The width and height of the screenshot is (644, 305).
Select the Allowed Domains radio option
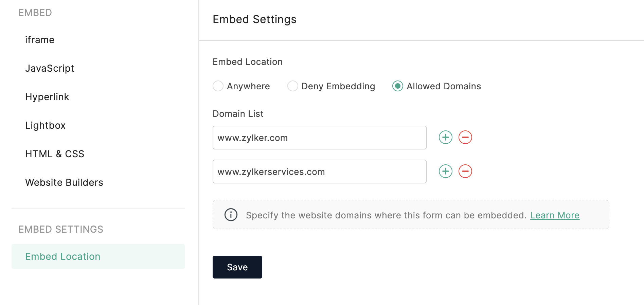pos(398,86)
